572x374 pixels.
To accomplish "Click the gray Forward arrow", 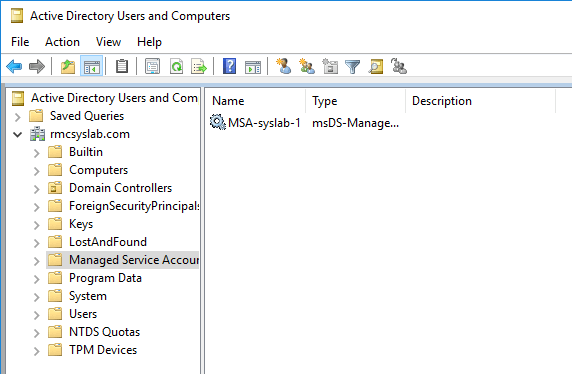I will (x=36, y=67).
